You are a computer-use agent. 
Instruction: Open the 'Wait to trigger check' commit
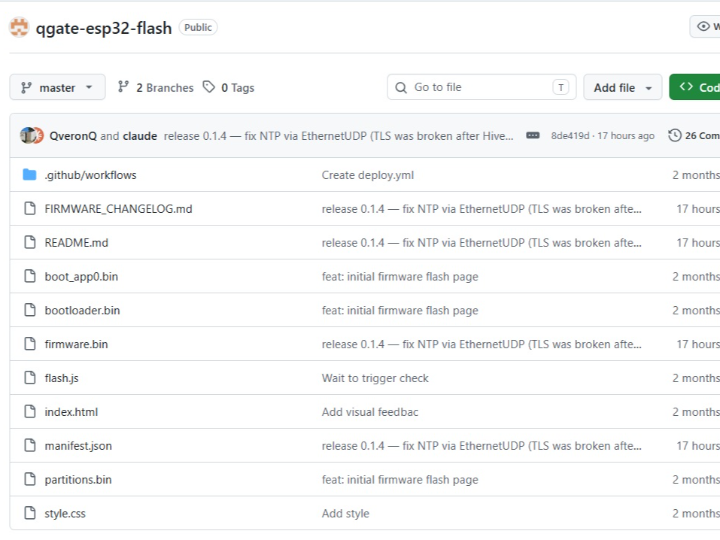tap(375, 378)
